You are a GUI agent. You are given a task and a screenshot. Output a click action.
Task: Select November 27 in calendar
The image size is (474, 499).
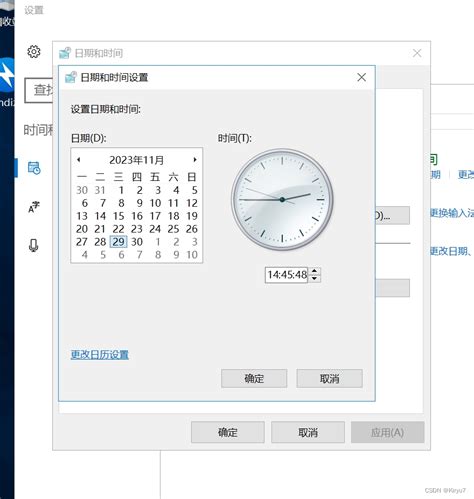[x=82, y=242]
